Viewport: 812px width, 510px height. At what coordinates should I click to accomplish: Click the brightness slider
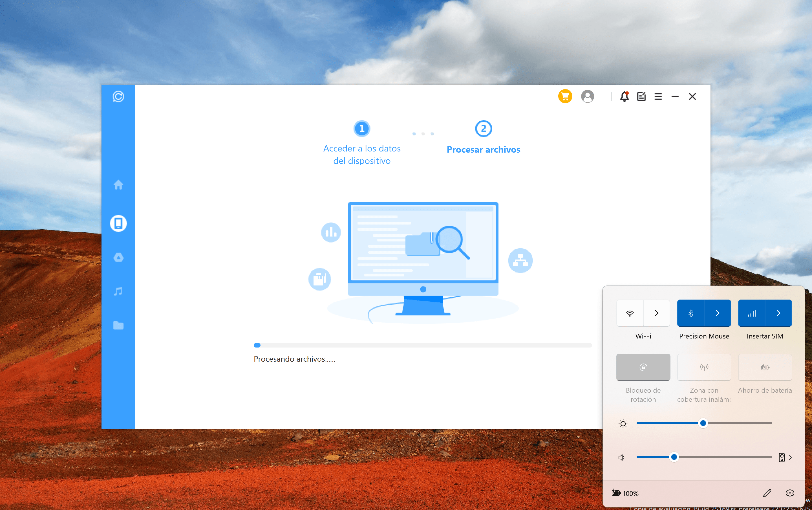point(704,423)
